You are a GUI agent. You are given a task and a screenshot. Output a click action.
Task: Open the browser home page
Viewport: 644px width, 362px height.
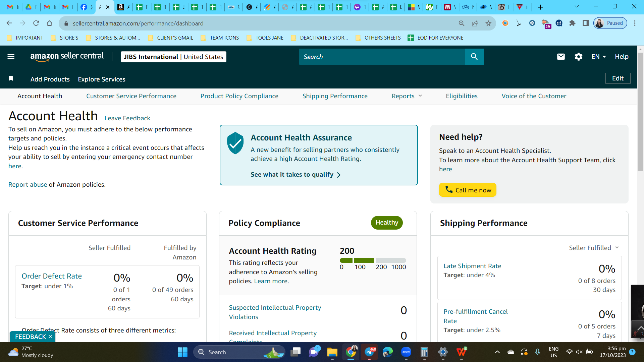click(50, 23)
